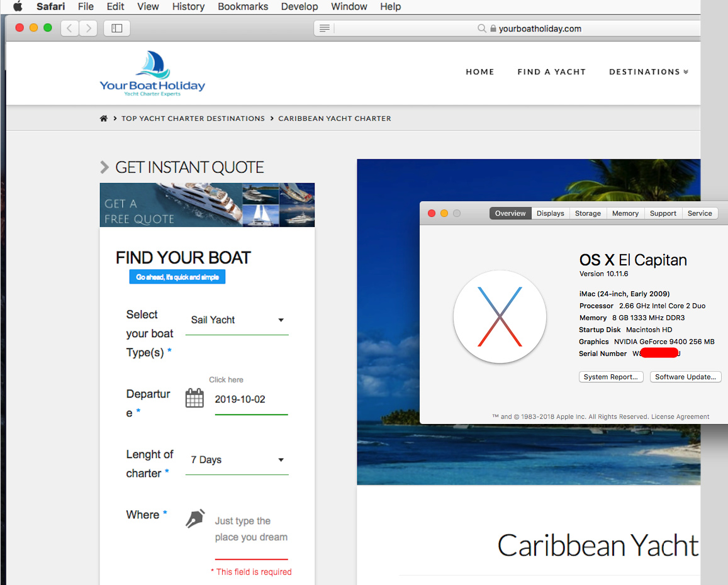Open the License Agreement link
This screenshot has width=728, height=585.
(680, 416)
